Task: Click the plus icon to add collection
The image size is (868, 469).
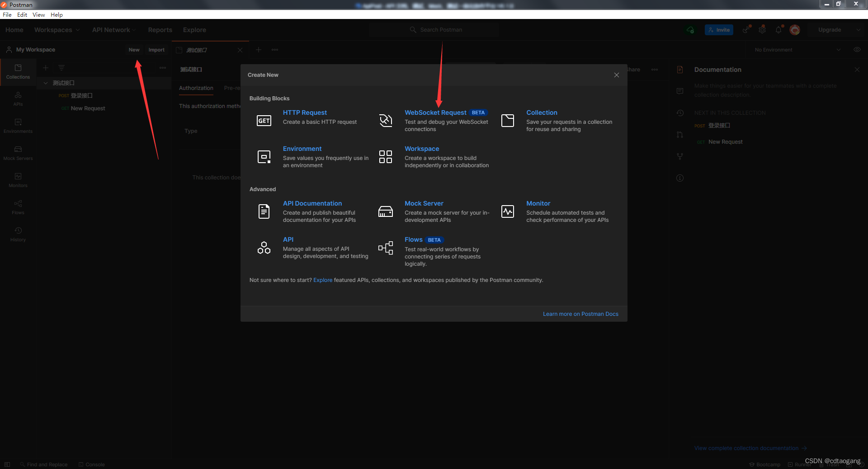Action: pos(46,68)
